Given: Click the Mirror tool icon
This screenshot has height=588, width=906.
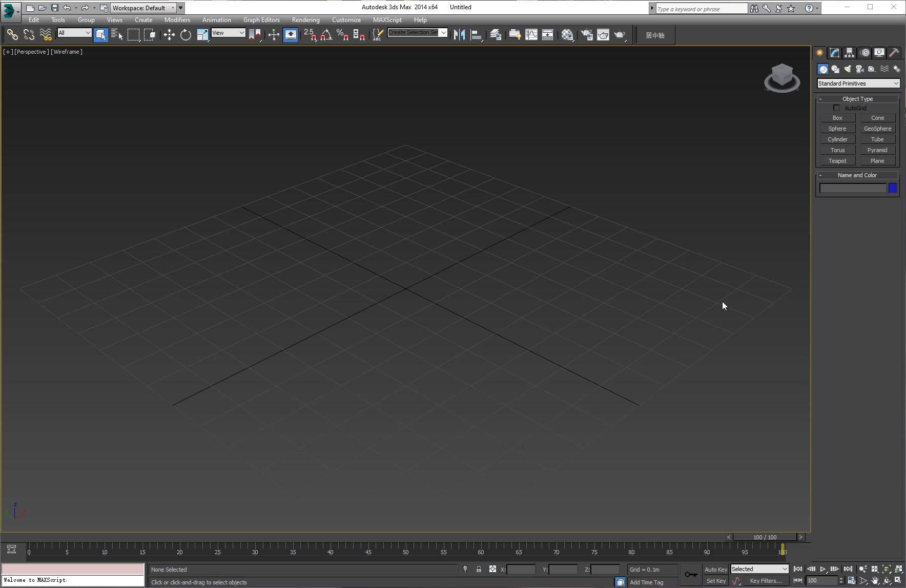Looking at the screenshot, I should tap(459, 35).
